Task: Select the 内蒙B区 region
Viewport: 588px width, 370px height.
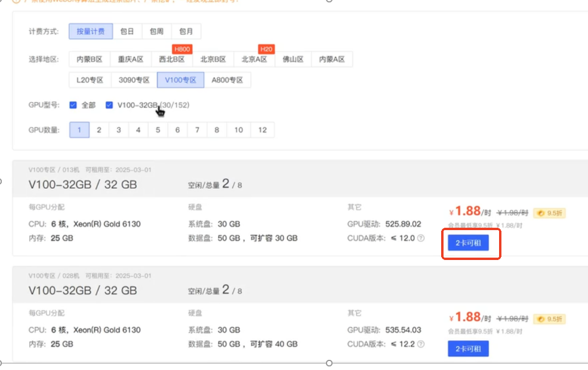Action: click(x=90, y=59)
